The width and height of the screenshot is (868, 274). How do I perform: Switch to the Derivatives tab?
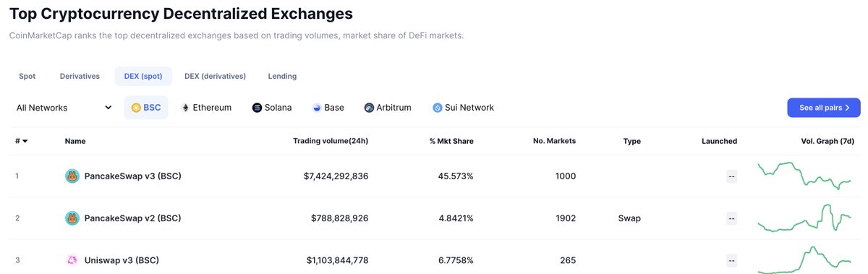click(x=80, y=76)
